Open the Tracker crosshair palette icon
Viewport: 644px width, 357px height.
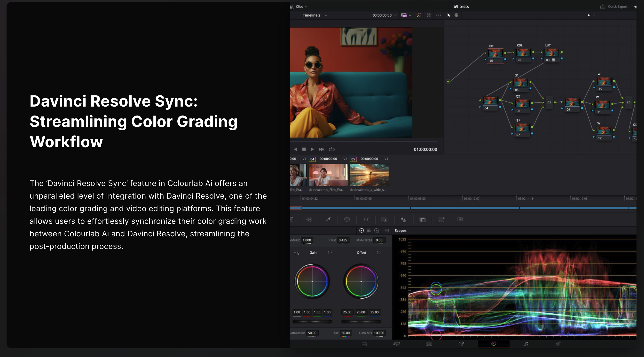tap(366, 219)
